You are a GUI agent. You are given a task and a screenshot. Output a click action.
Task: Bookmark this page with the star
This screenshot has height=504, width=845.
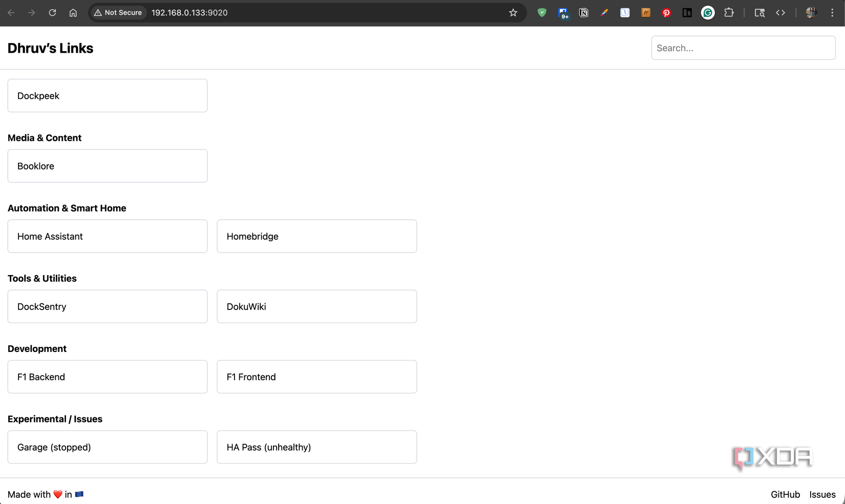(513, 13)
